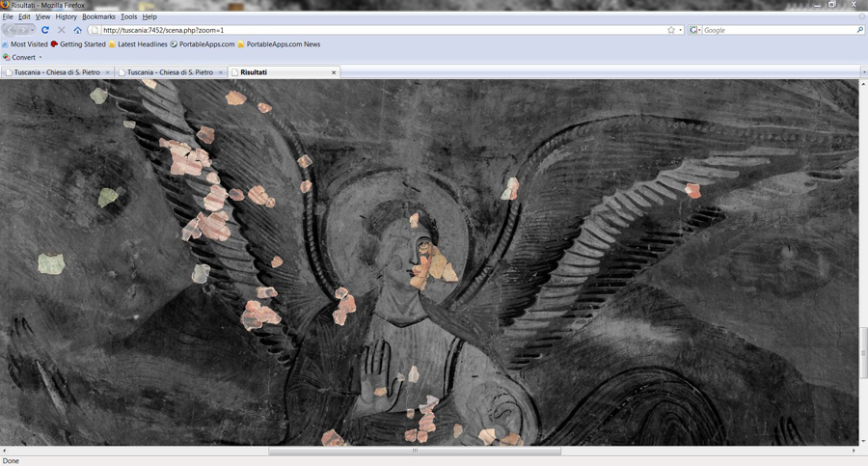868x466 pixels.
Task: Open the File menu
Action: click(x=8, y=16)
